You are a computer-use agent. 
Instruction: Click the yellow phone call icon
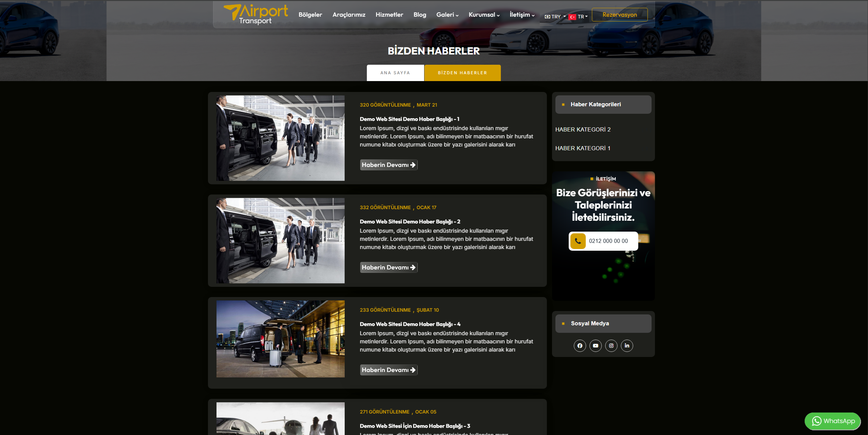coord(578,241)
